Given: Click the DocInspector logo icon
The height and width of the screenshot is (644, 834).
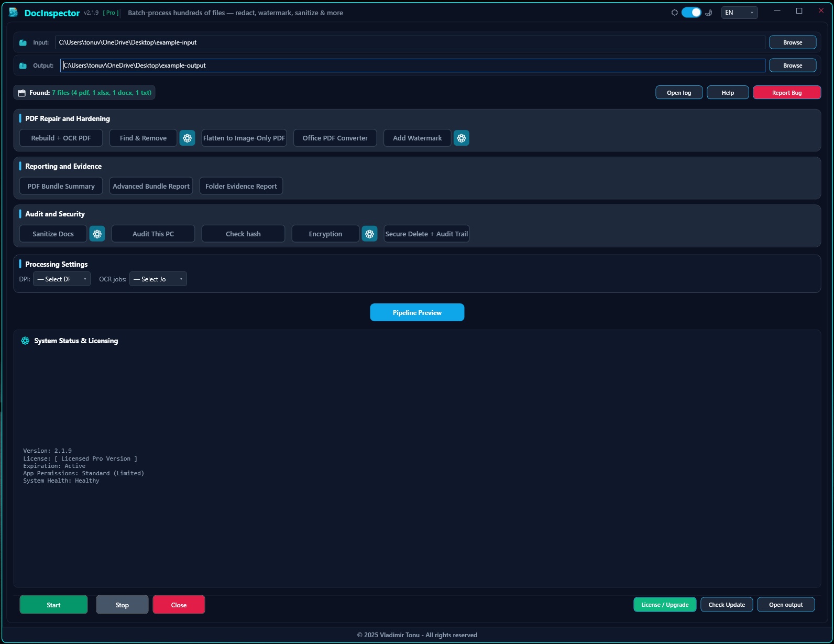Looking at the screenshot, I should coord(14,13).
